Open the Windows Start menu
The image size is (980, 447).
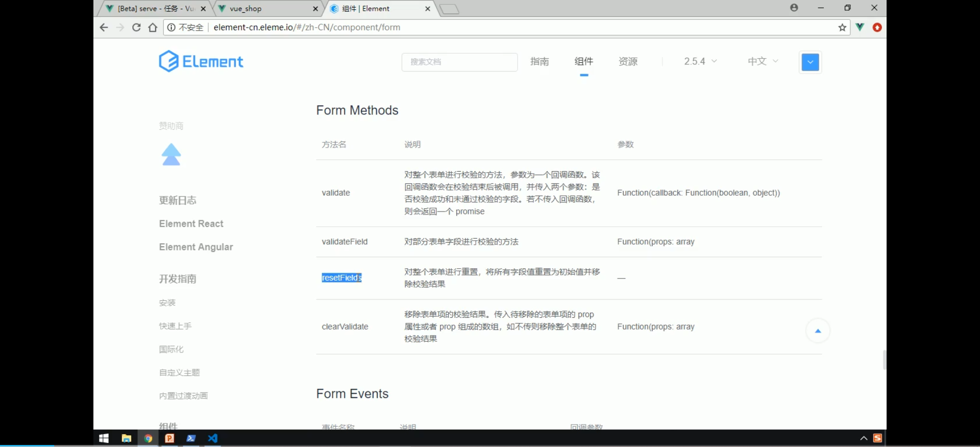click(104, 438)
